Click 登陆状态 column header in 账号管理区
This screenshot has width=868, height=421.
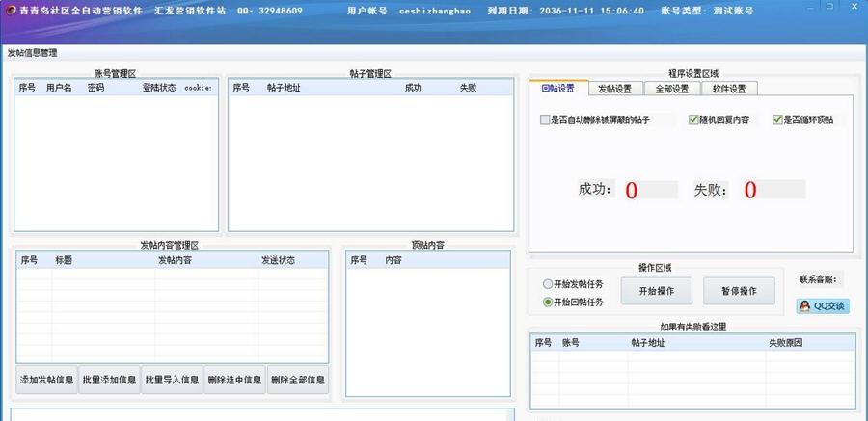pyautogui.click(x=159, y=88)
